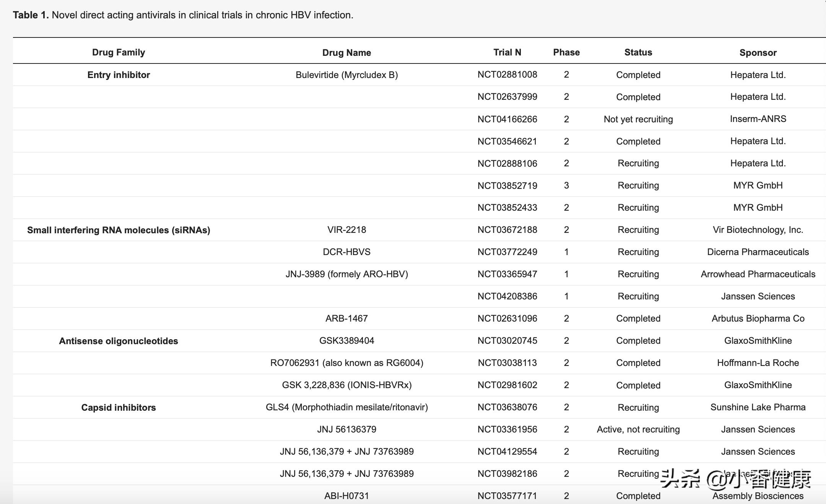Select trial number NCT02881008
The height and width of the screenshot is (504, 826).
click(507, 75)
